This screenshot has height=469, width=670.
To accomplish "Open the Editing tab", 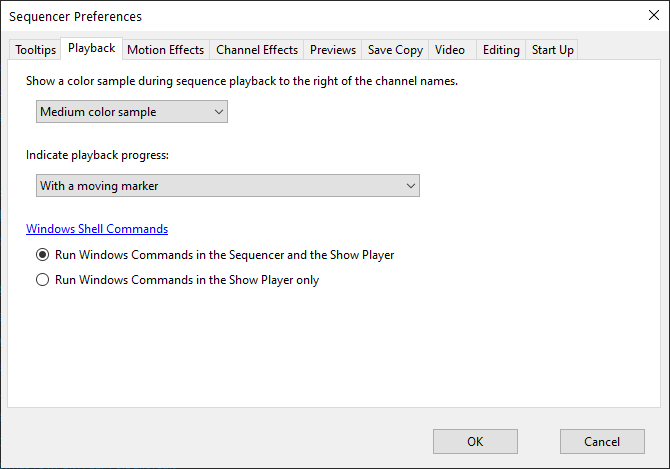I will click(501, 50).
